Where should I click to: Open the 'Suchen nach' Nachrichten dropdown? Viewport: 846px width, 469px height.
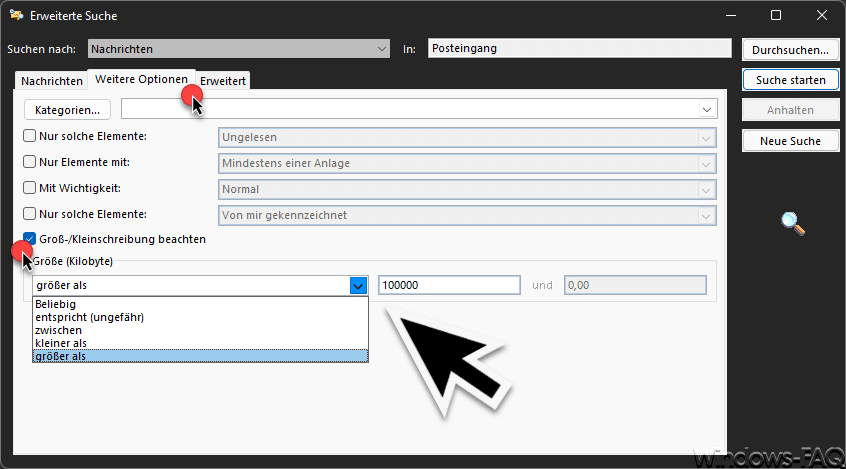coord(238,49)
